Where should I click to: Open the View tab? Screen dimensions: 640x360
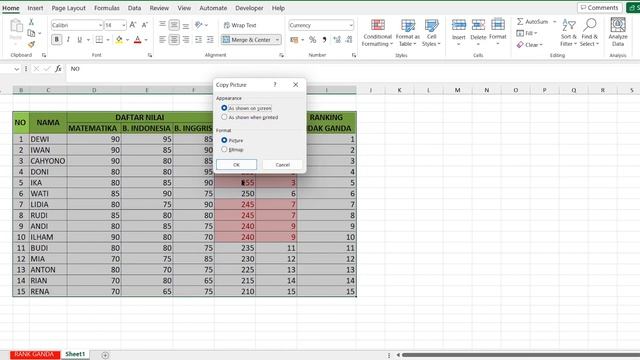(x=184, y=8)
